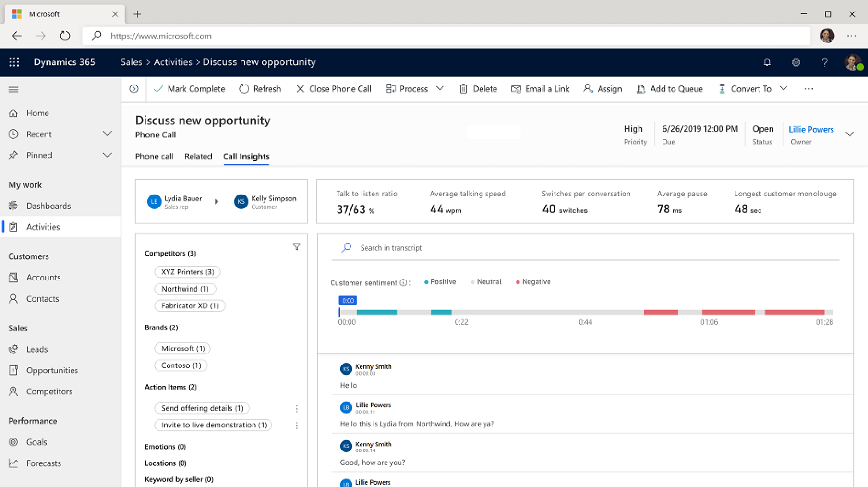This screenshot has width=868, height=487.
Task: Collapse the Recent section in sidebar
Action: (x=107, y=134)
